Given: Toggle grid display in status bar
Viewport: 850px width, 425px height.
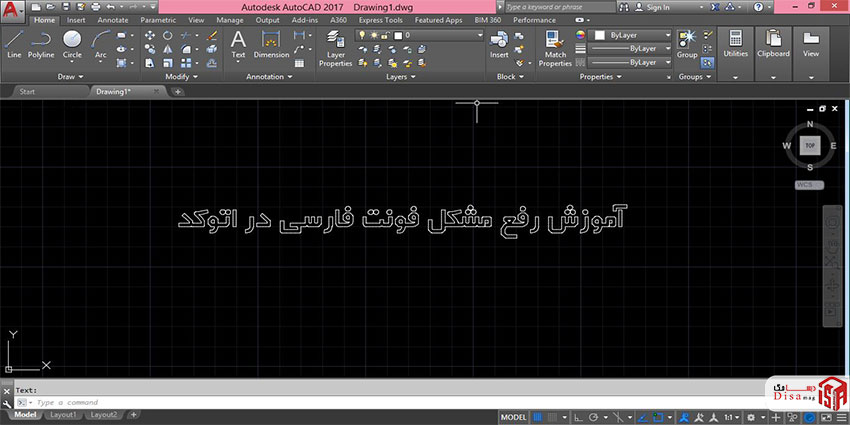Looking at the screenshot, I should (537, 416).
